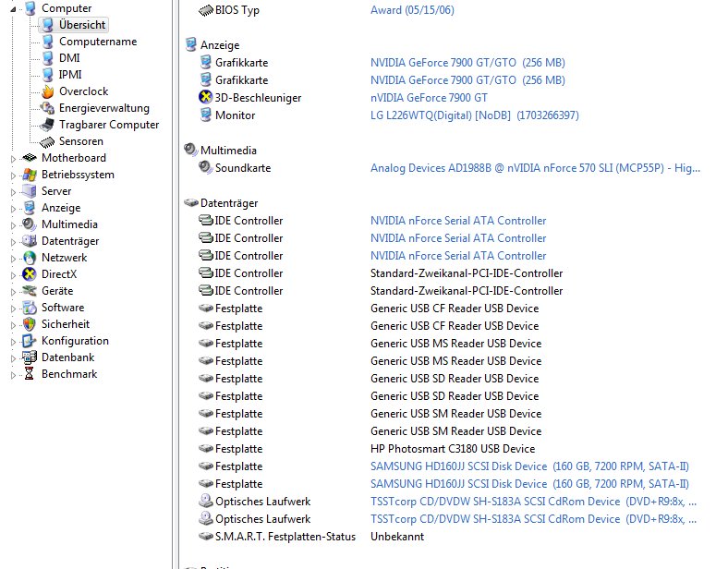This screenshot has width=728, height=569.
Task: Select the Multimedia section header in details
Action: (228, 151)
